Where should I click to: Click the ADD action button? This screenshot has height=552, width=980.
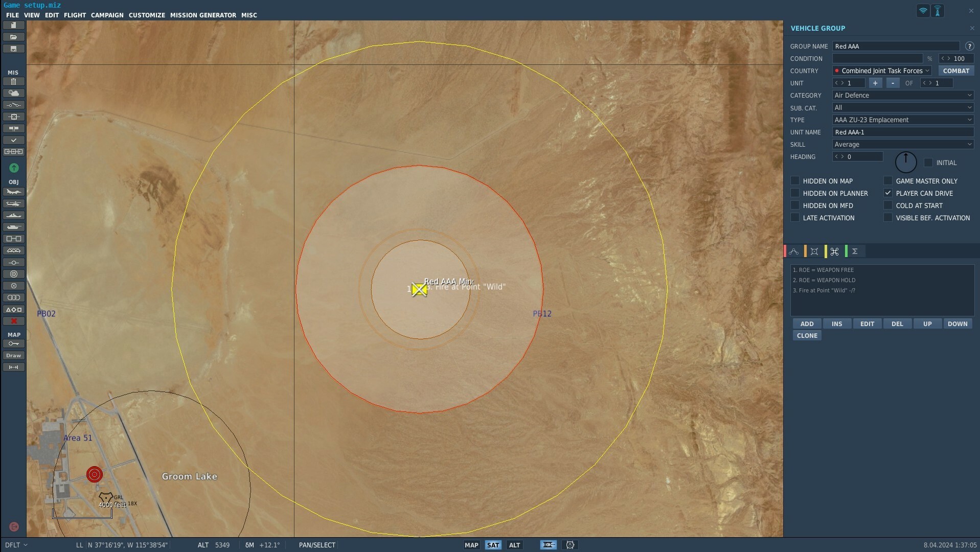pos(807,324)
